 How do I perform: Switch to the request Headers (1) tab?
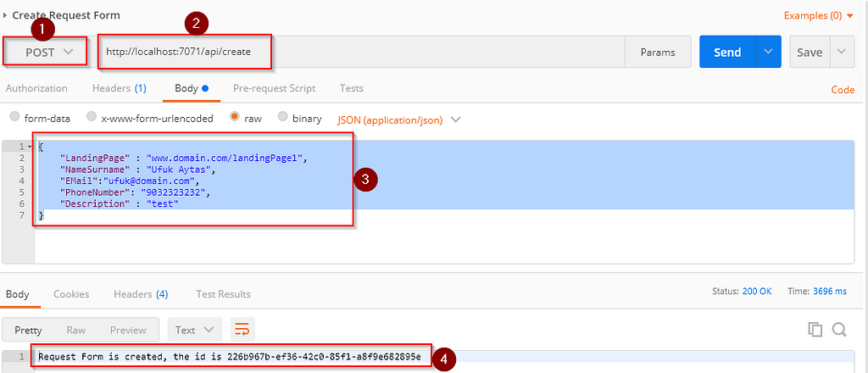(119, 88)
